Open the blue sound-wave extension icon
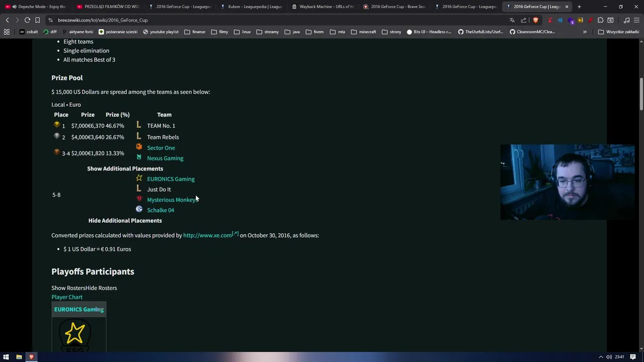The image size is (644, 362). tap(560, 20)
